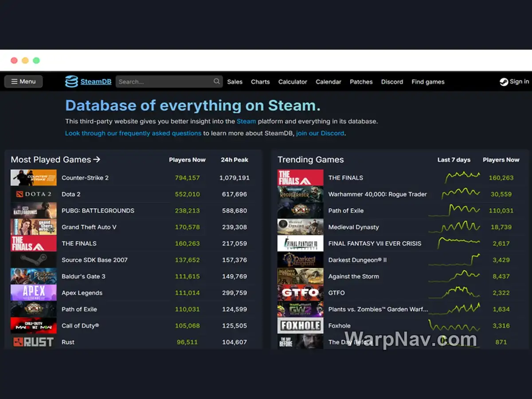Open the Darkest Dungeon® II name
532x399 pixels.
358,260
